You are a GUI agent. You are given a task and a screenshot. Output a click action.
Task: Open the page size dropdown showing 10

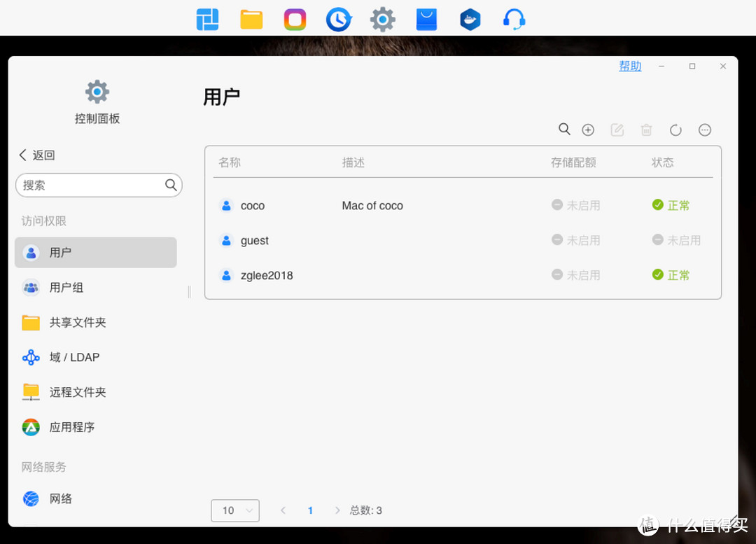(234, 510)
